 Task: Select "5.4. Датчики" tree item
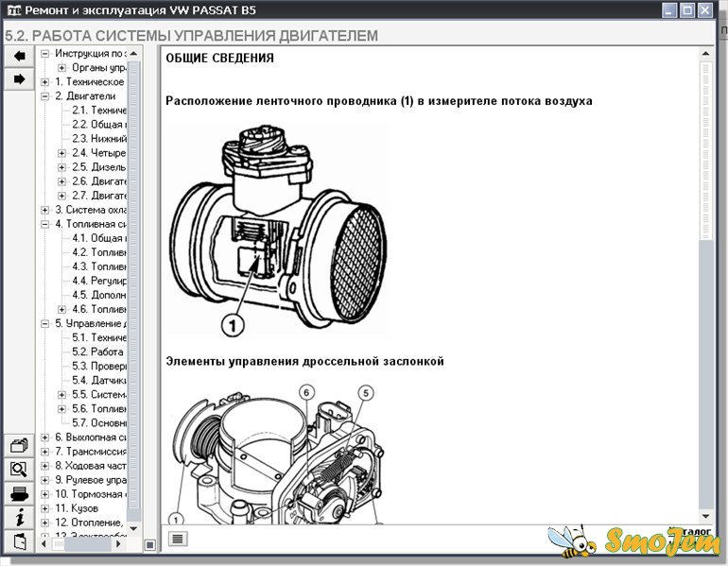(x=99, y=381)
